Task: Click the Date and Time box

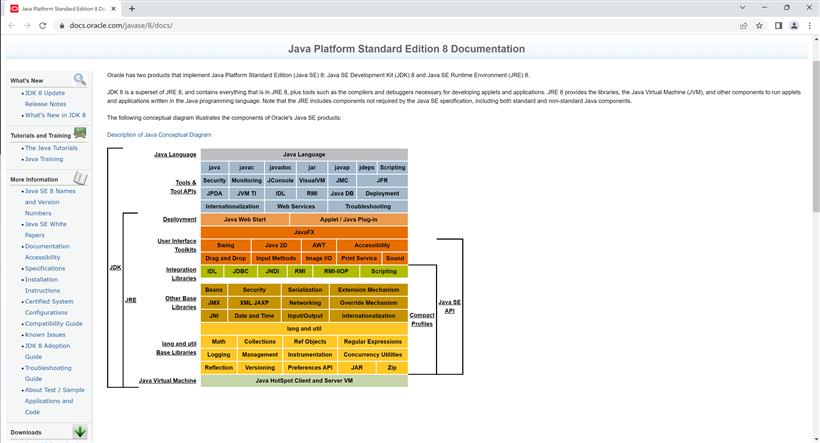Action: click(254, 316)
